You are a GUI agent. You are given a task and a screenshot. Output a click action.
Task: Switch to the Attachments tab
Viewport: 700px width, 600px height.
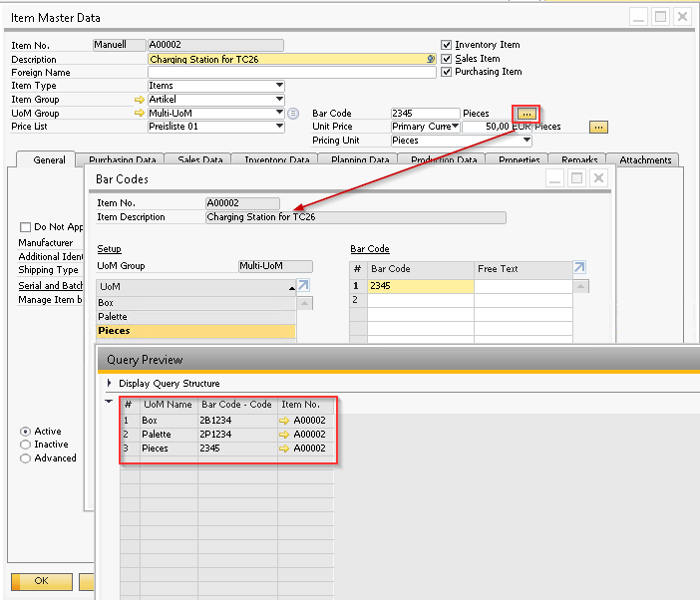645,160
